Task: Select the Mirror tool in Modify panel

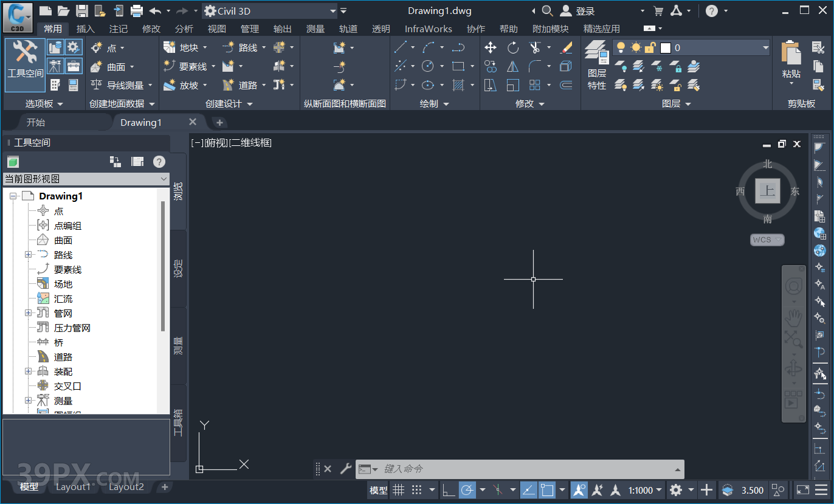Action: click(513, 66)
